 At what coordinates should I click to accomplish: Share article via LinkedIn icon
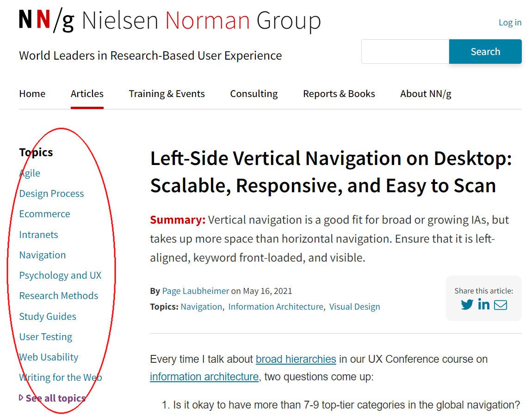pyautogui.click(x=484, y=305)
